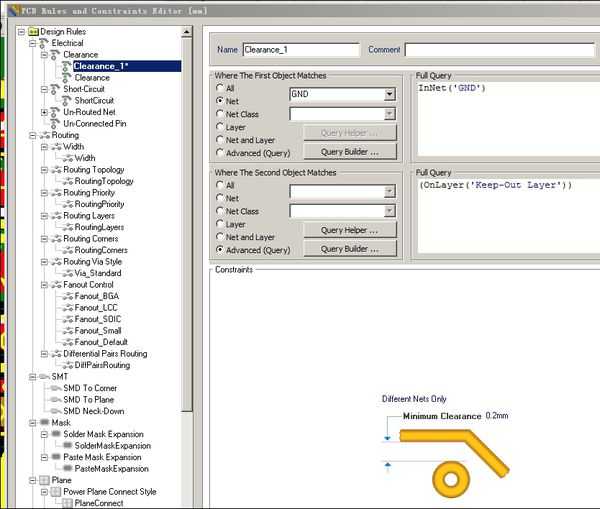Click the Design Rules folder icon
The image size is (600, 509).
click(x=33, y=32)
